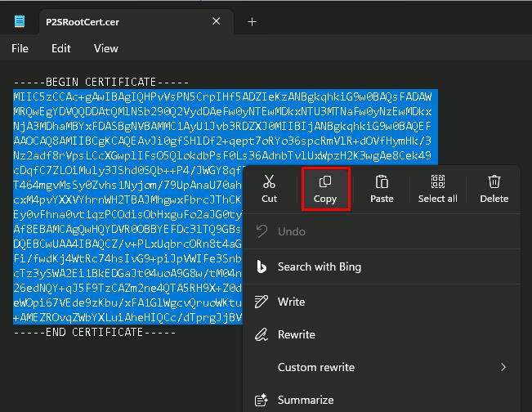This screenshot has height=412, width=532.
Task: Click the Select all icon
Action: [x=437, y=181]
